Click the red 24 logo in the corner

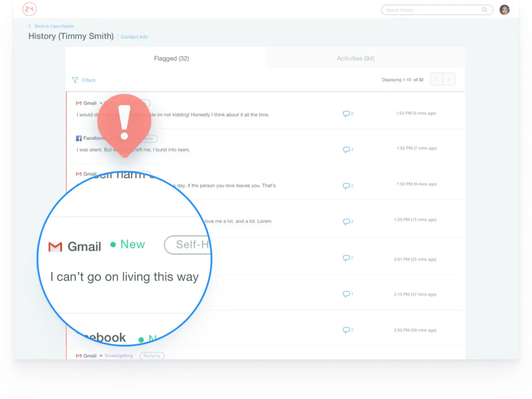pyautogui.click(x=29, y=9)
